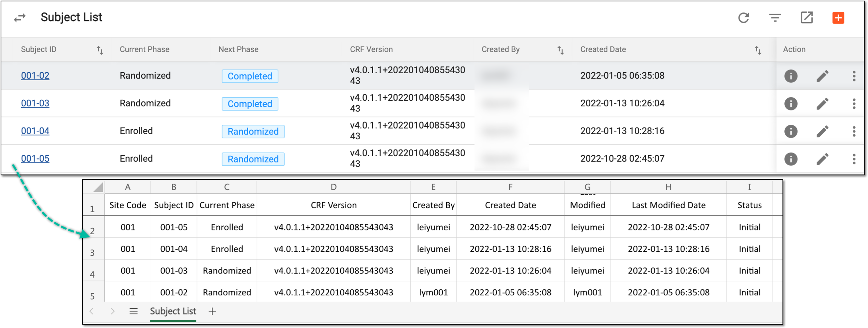Select spreadsheet cell 001-05 in Subject ID

coord(174,227)
